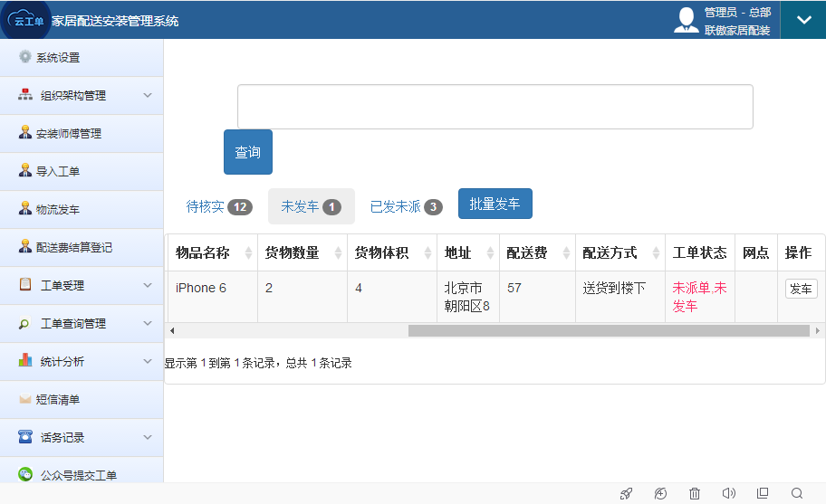Click the 工单受理 clipboard icon
Image resolution: width=826 pixels, height=504 pixels.
(25, 284)
